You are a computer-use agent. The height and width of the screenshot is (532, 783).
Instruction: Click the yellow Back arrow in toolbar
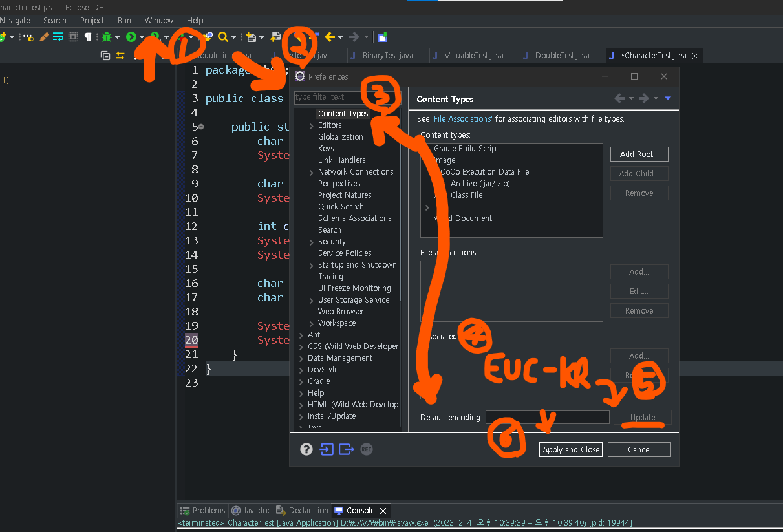point(330,37)
